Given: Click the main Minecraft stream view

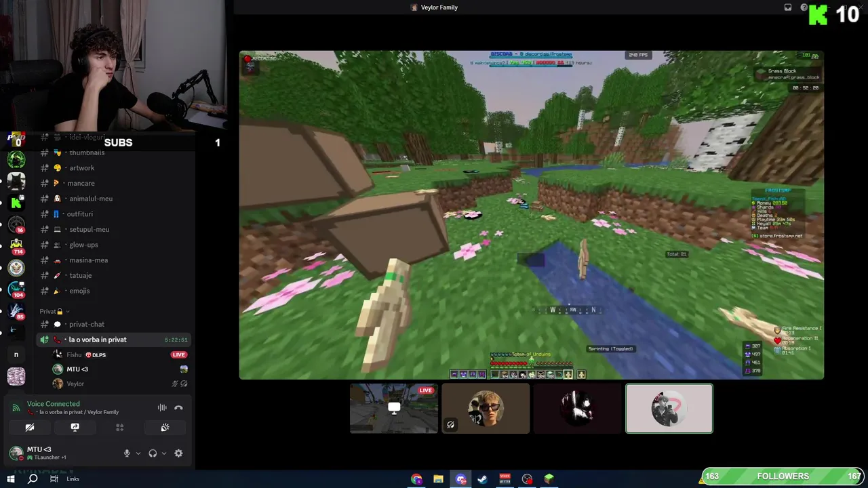Looking at the screenshot, I should coord(532,215).
